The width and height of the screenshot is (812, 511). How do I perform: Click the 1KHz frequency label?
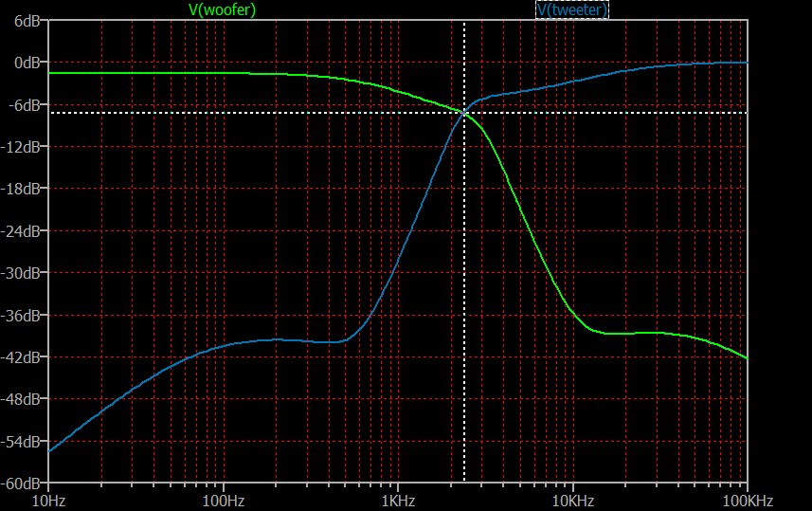(x=398, y=502)
